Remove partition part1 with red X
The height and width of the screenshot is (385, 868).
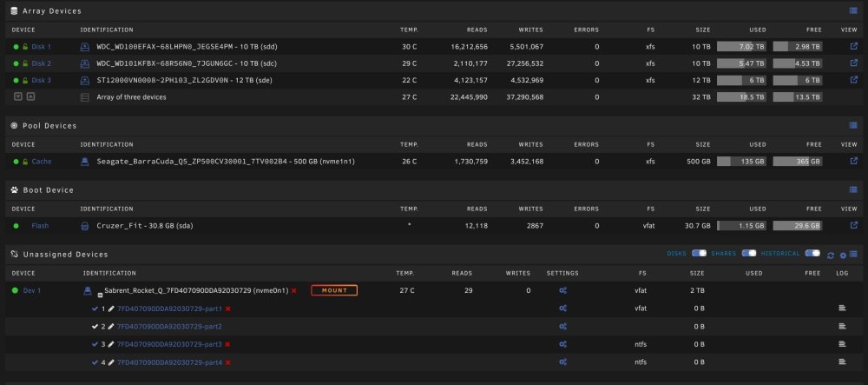pyautogui.click(x=228, y=309)
